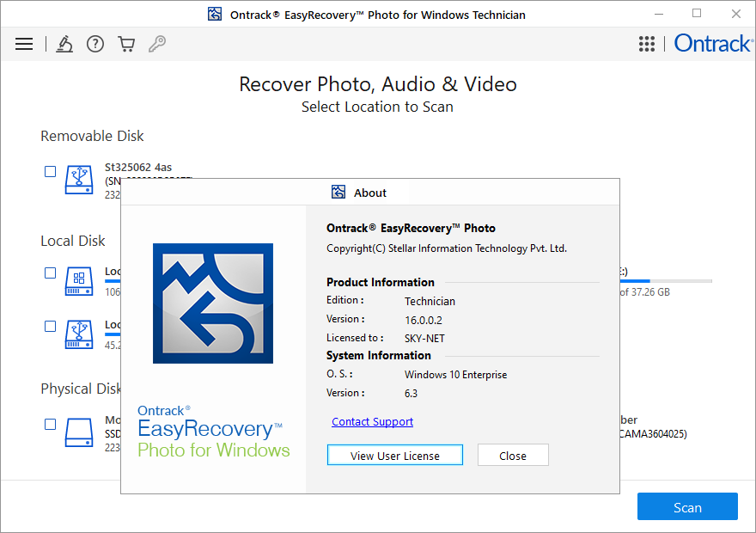Check the Physical Disk SSD checkbox
Viewport: 756px width, 533px height.
click(x=50, y=424)
